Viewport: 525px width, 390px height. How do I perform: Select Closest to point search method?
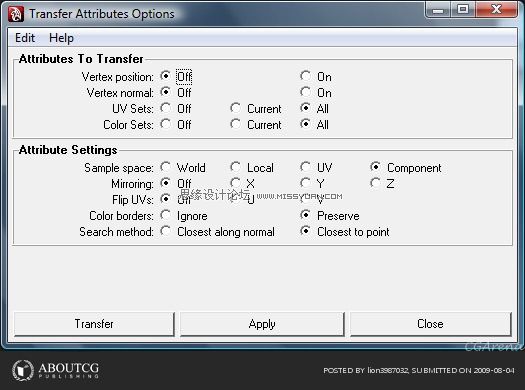305,231
